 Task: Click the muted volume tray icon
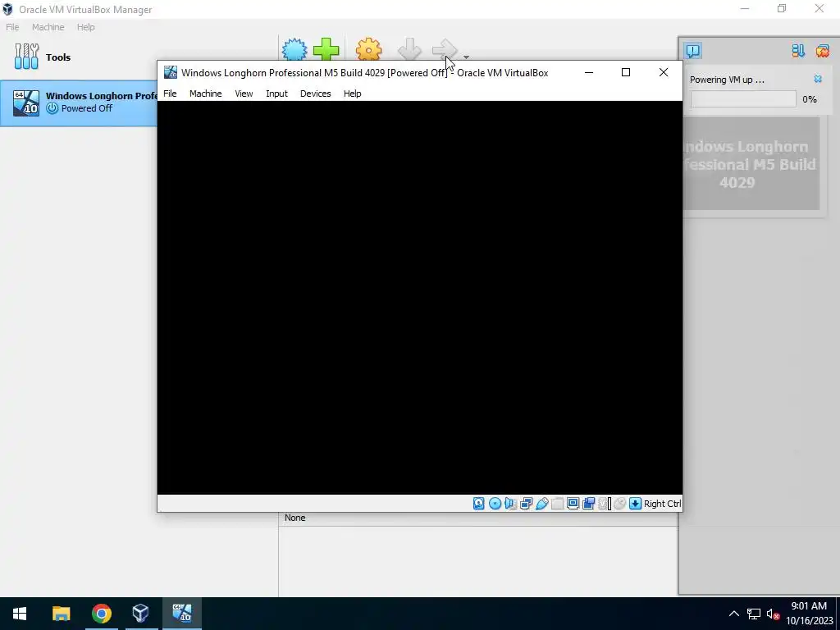pyautogui.click(x=773, y=614)
